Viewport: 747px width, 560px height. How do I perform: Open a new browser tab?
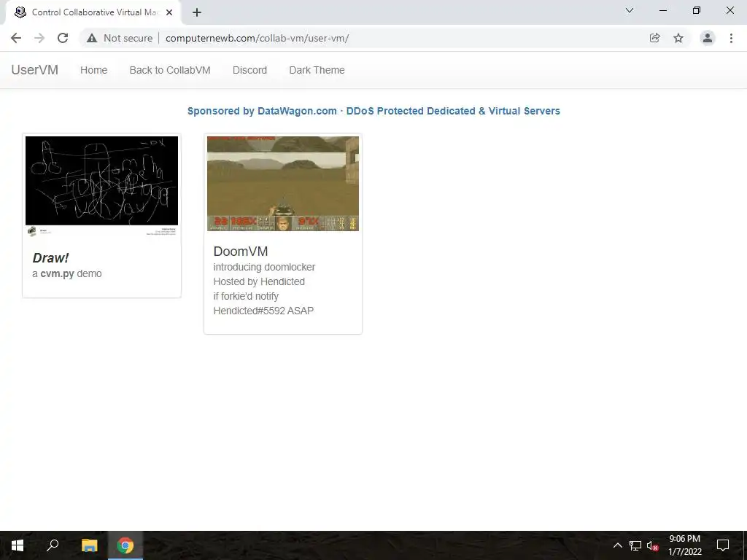click(197, 12)
